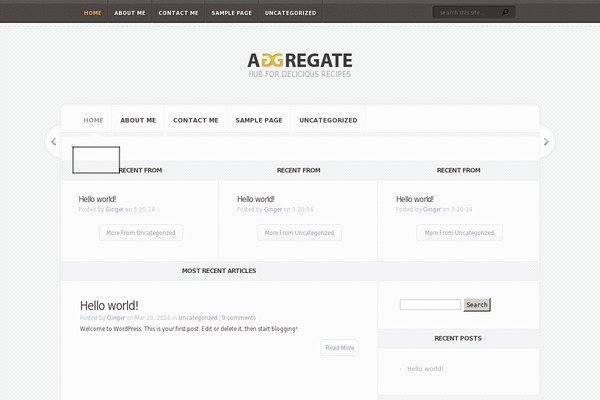
Task: Click the Most Recent Articles heading
Action: [x=219, y=271]
